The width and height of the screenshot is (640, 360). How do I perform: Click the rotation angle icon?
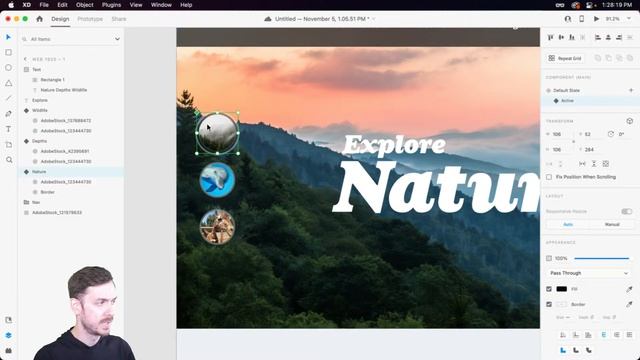[x=611, y=134]
